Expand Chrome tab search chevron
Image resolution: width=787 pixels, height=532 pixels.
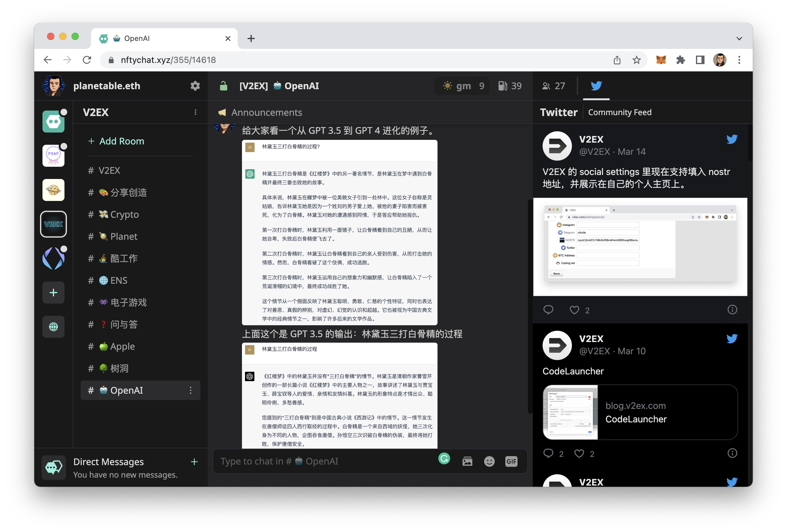739,38
